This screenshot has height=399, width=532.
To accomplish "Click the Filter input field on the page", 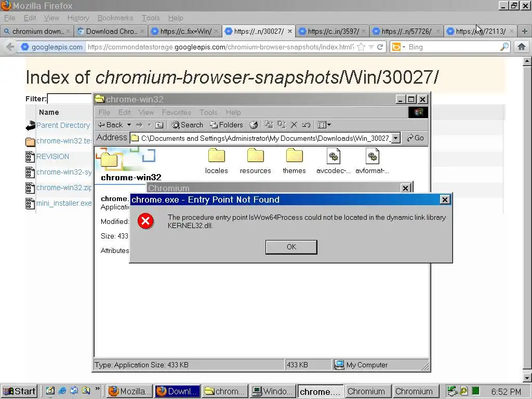I will [70, 99].
